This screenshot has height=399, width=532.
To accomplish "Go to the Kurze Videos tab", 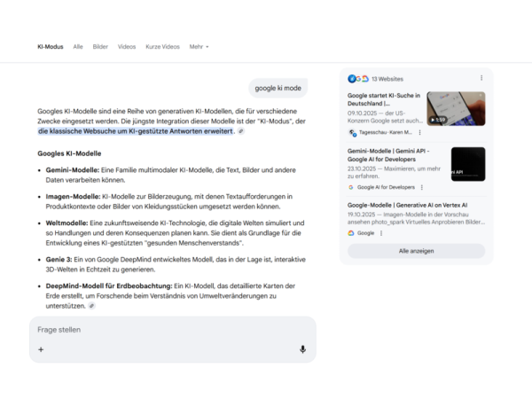I will click(162, 47).
